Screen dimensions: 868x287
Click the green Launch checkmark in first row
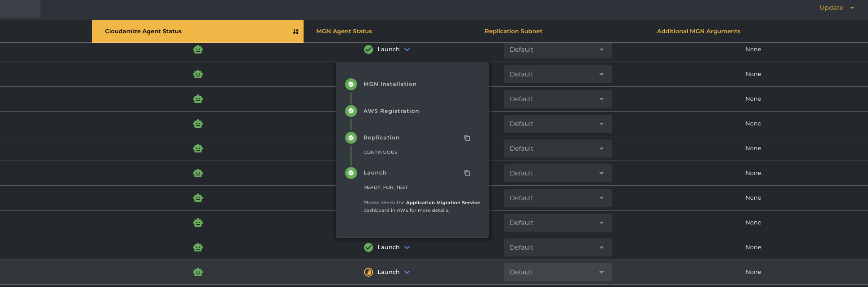point(368,49)
